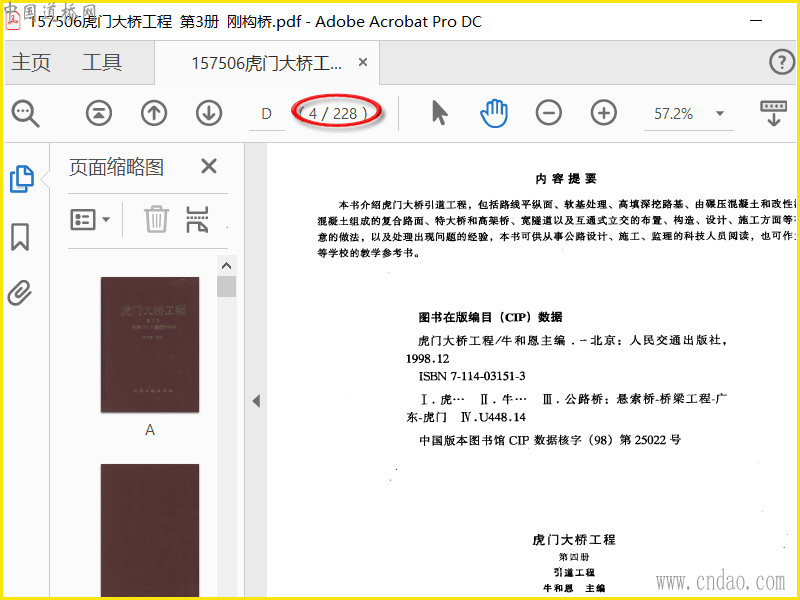Collapse the navigation pane with left triangle
Viewport: 800px width, 600px height.
point(256,401)
